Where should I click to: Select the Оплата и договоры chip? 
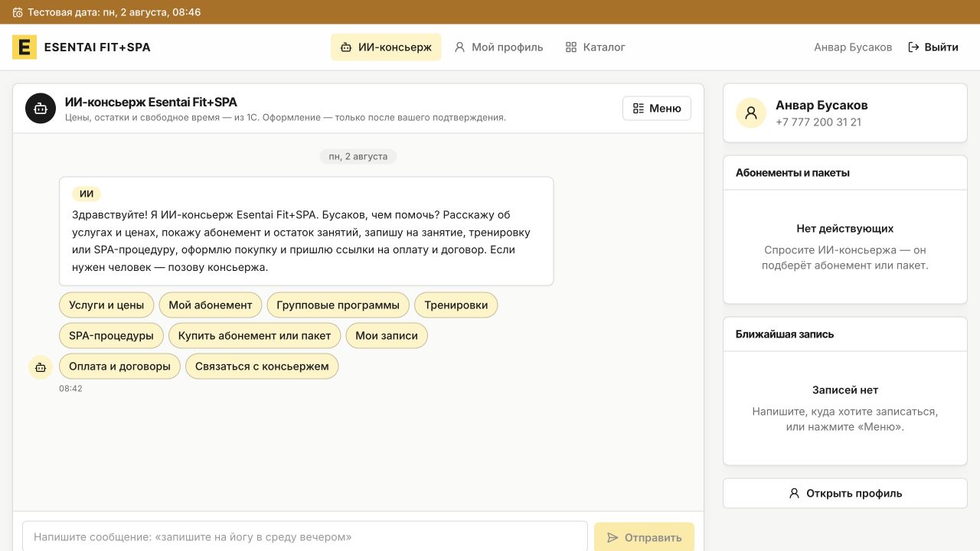point(119,366)
